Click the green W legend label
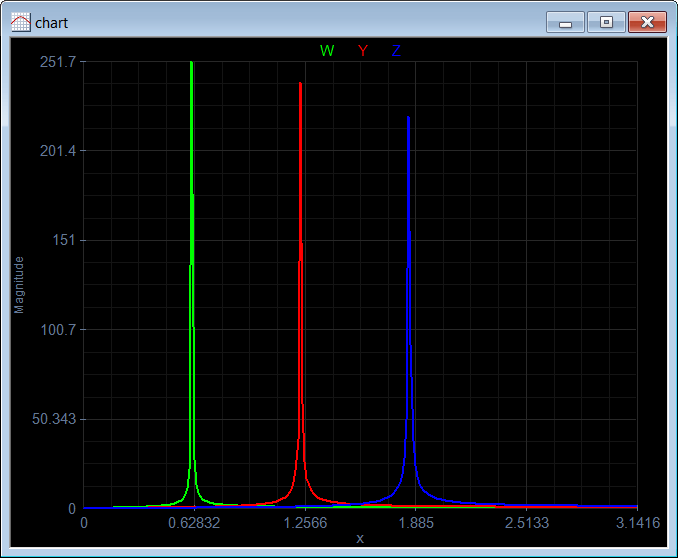The height and width of the screenshot is (558, 678). pos(327,51)
